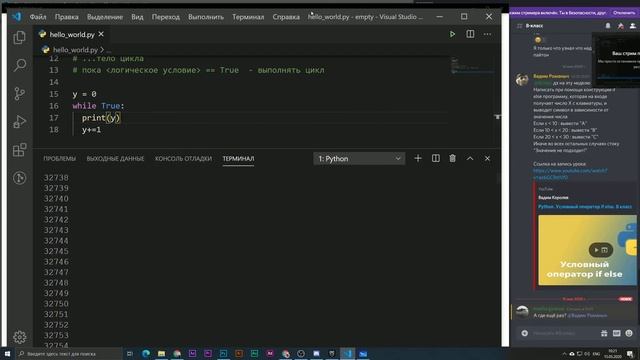Screen dimensions: 640x360
Task: Click Вадим Романич's avatar in Discord
Action: click(x=522, y=80)
